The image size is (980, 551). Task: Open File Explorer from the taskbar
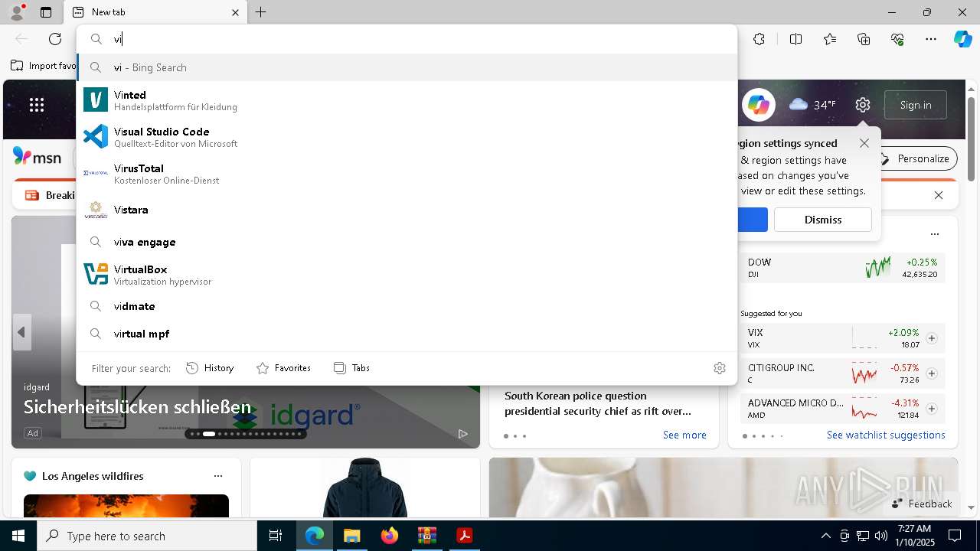(351, 536)
